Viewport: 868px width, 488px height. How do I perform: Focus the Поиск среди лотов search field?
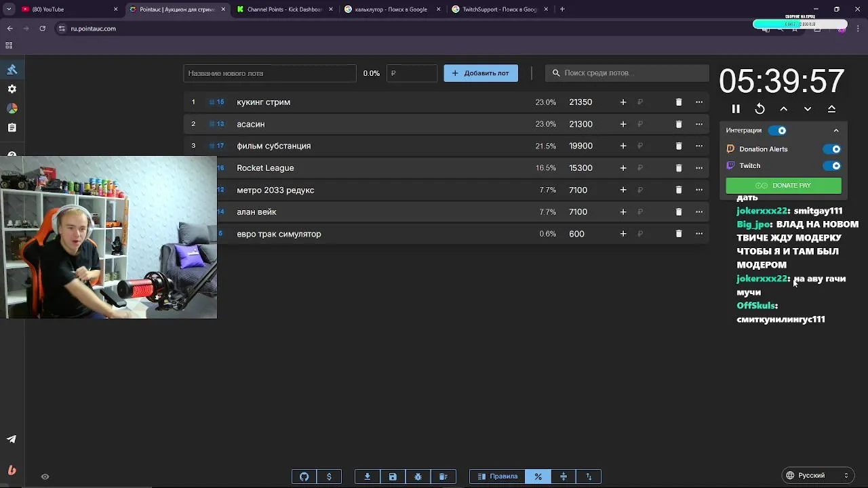click(627, 73)
